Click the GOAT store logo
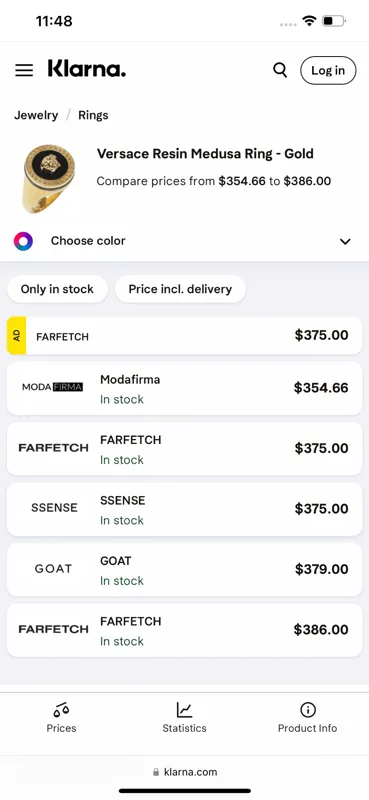Screen dimensions: 369x800 pos(53,568)
